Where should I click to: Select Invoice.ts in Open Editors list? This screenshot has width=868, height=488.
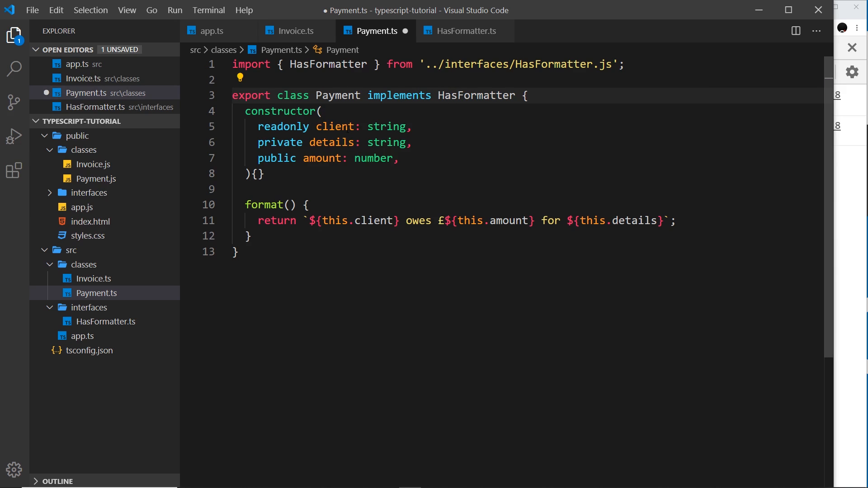105,78
